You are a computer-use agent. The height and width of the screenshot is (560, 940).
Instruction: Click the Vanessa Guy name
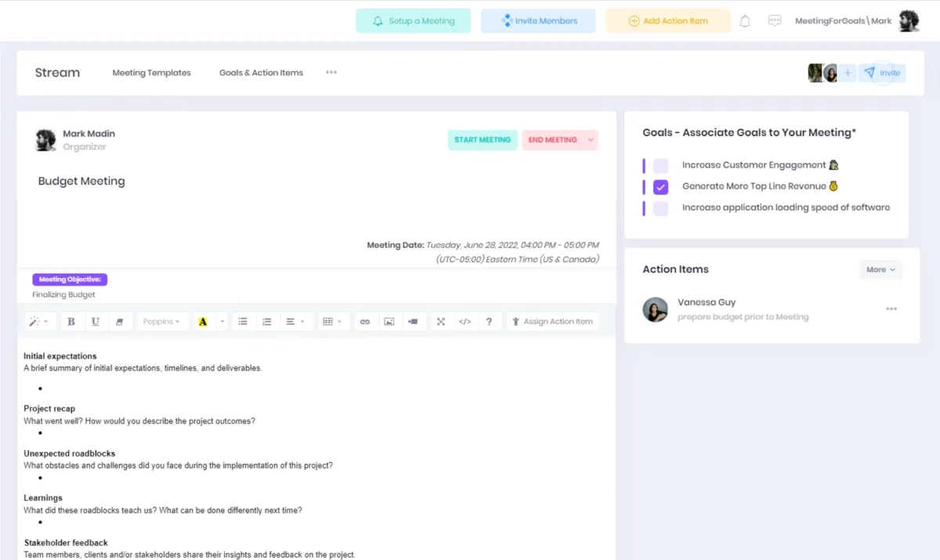pos(707,302)
